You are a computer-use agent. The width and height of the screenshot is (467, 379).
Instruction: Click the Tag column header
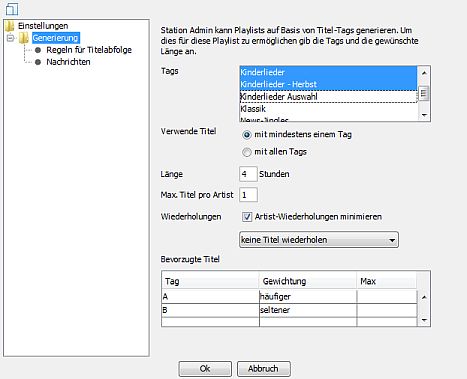click(210, 281)
